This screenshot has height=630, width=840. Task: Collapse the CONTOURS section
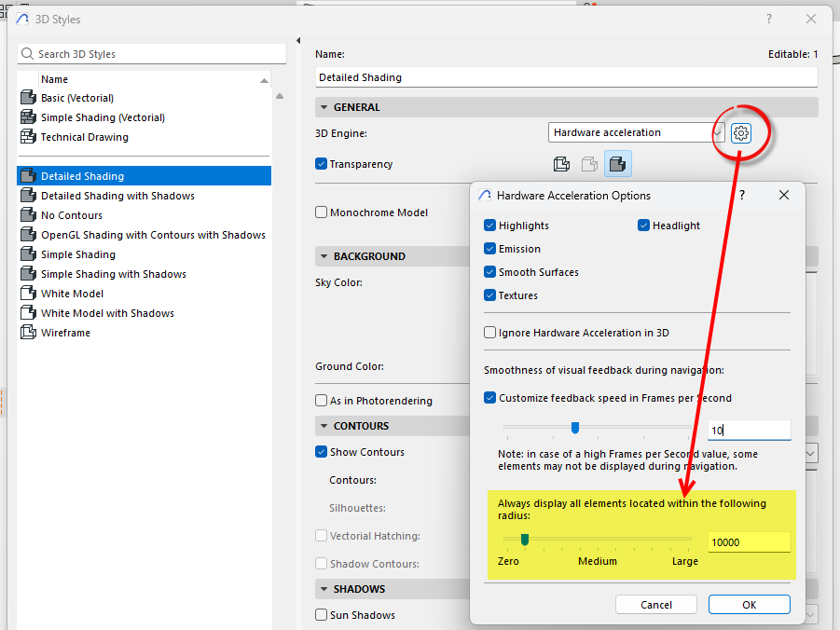pos(324,426)
